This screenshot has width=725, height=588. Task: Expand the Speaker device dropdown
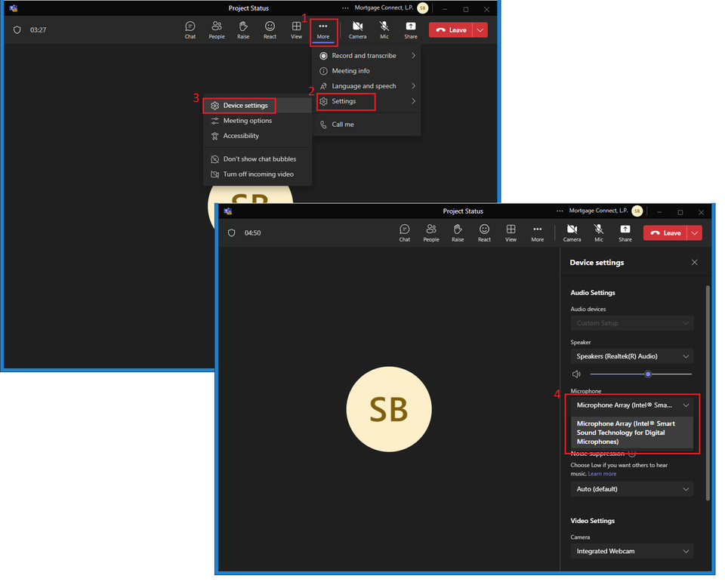pos(631,356)
